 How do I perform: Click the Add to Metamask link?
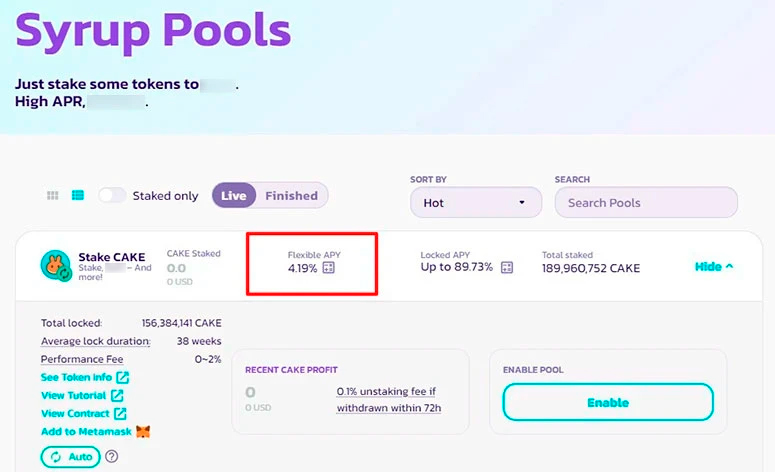[x=86, y=432]
